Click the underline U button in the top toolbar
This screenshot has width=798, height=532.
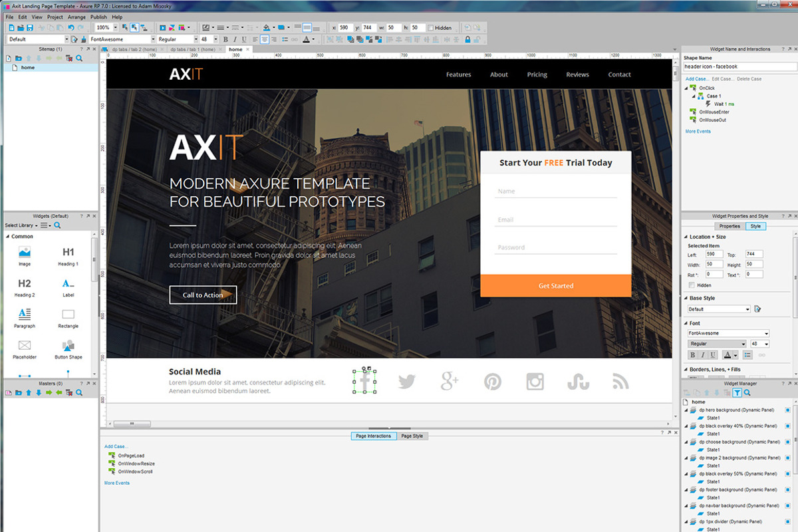click(244, 39)
